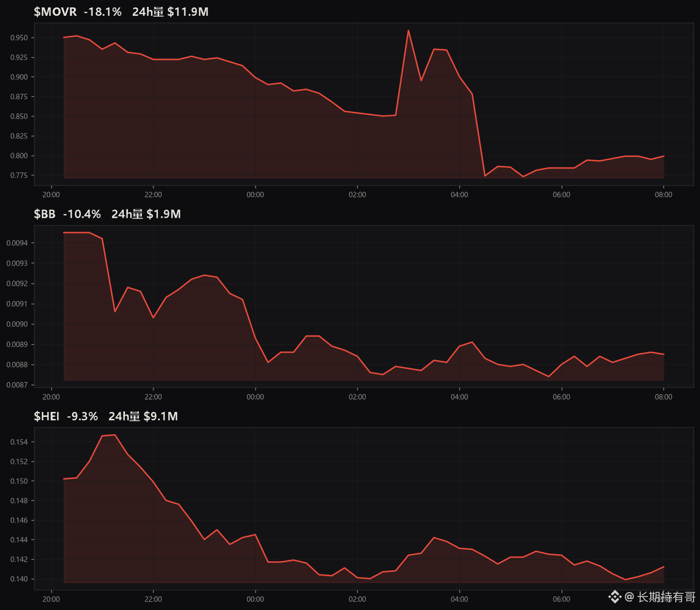Click the 00:00 time label under BB chart

(x=255, y=397)
